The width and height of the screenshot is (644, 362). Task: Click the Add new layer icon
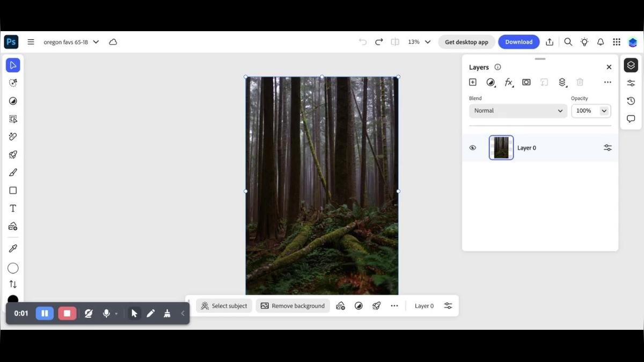(472, 82)
